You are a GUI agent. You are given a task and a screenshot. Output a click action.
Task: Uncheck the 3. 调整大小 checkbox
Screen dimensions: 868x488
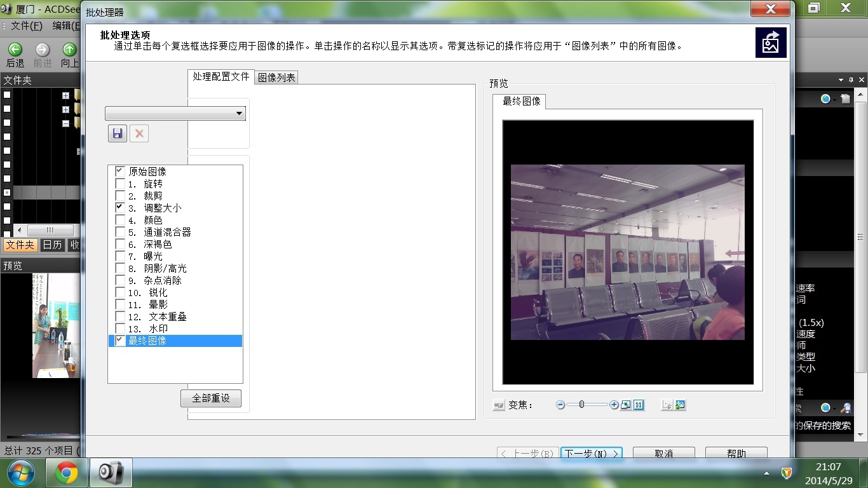tap(120, 207)
